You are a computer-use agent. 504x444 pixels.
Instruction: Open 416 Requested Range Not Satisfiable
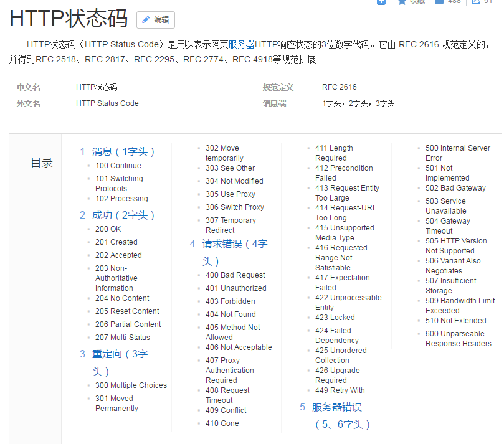click(341, 258)
